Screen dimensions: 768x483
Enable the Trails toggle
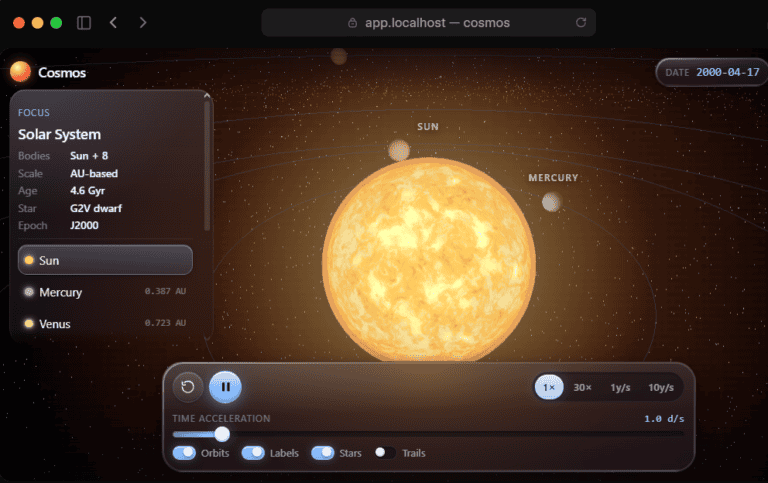(385, 453)
